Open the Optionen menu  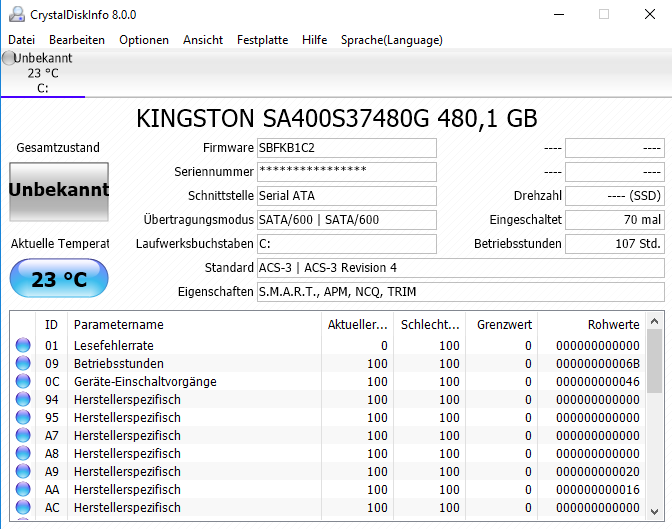(x=144, y=40)
